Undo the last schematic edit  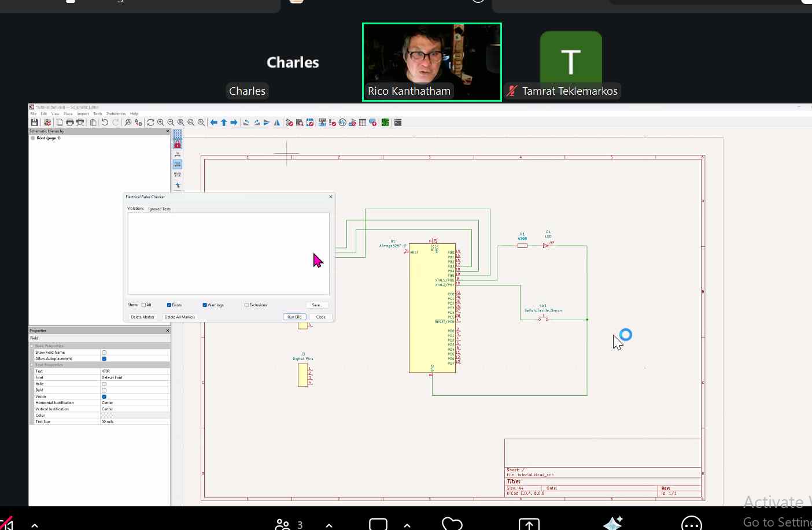point(105,123)
